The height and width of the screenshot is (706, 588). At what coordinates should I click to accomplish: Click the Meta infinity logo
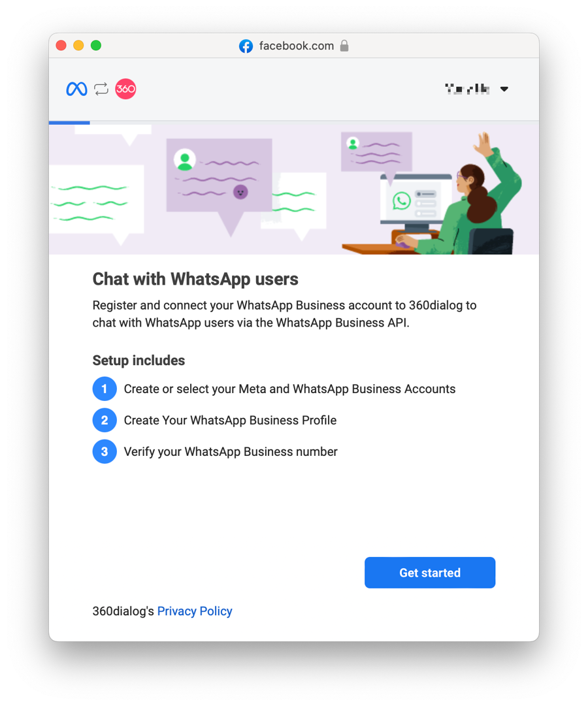(76, 89)
